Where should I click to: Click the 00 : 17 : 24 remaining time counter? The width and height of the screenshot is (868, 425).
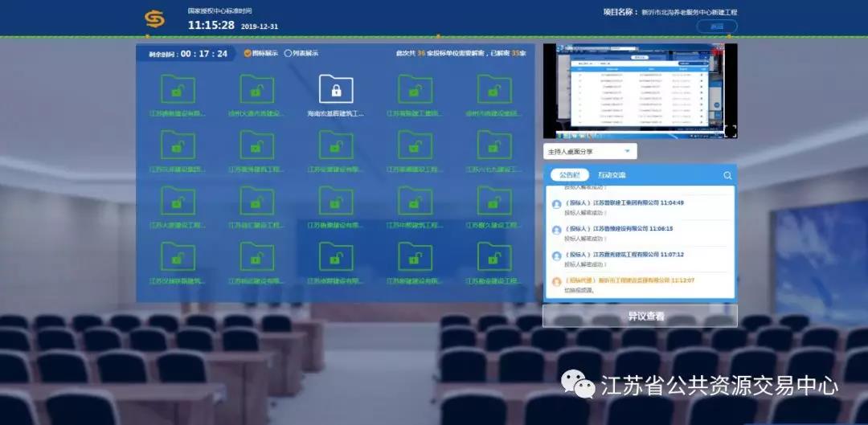click(x=203, y=54)
